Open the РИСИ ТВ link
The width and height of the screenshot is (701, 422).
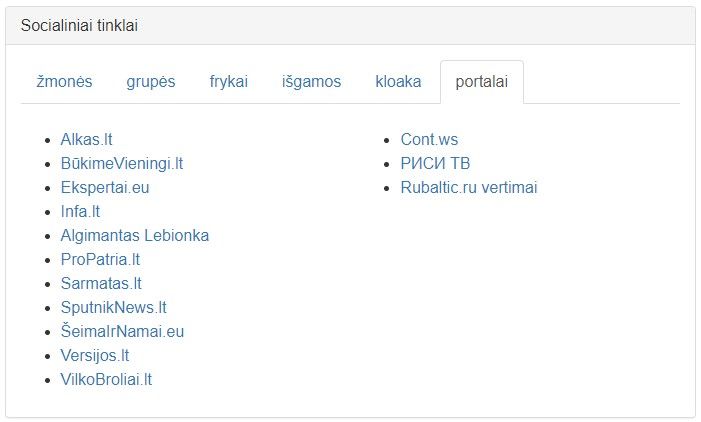point(435,164)
